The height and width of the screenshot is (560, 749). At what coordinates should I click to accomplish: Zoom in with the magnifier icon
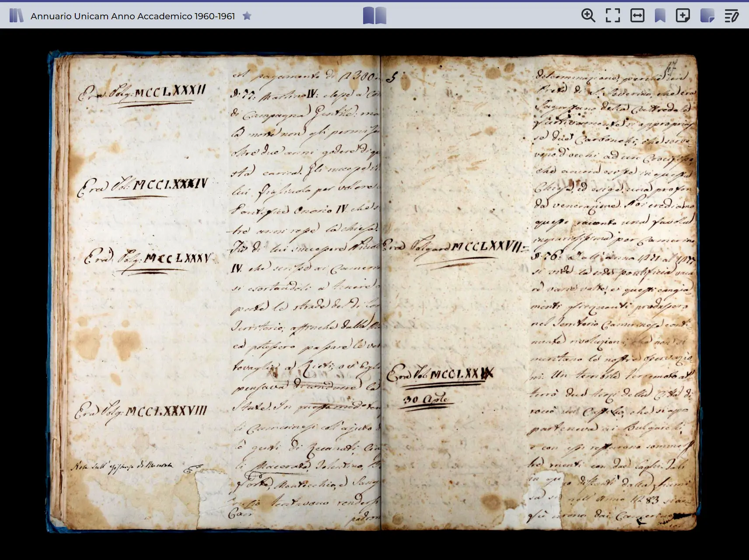(x=588, y=16)
